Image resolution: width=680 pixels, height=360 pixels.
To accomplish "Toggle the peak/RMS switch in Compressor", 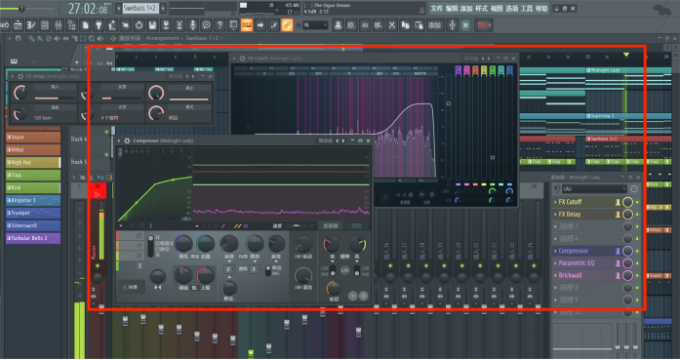I will click(268, 270).
